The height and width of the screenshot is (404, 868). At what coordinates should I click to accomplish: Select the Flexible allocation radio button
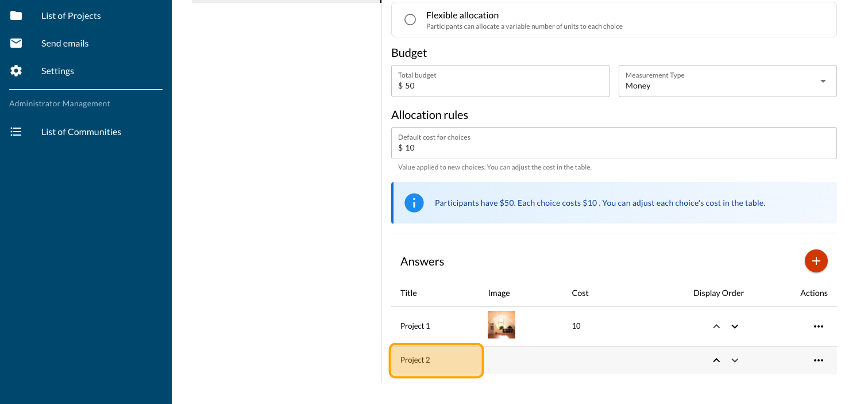pos(410,20)
